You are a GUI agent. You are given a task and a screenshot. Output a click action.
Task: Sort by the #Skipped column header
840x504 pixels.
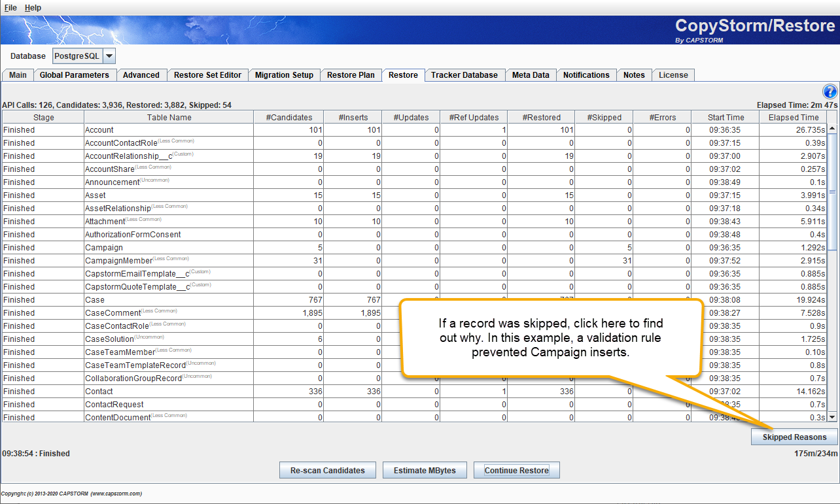click(x=604, y=118)
